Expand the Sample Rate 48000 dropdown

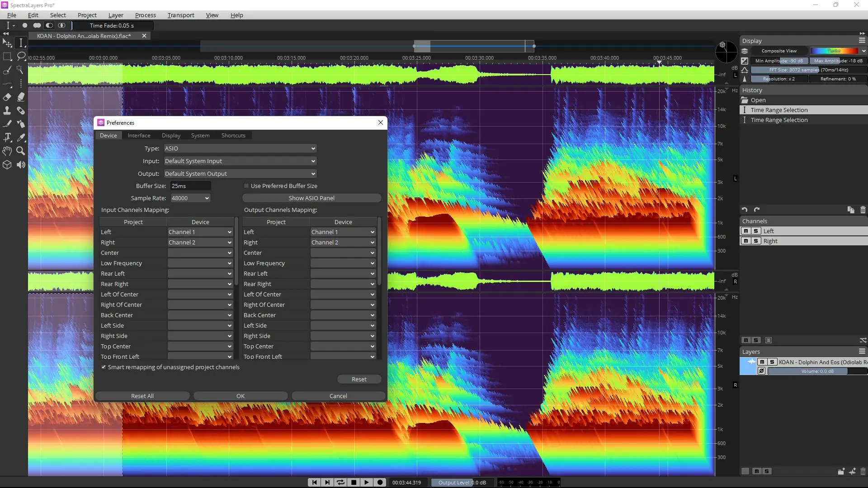coord(190,198)
